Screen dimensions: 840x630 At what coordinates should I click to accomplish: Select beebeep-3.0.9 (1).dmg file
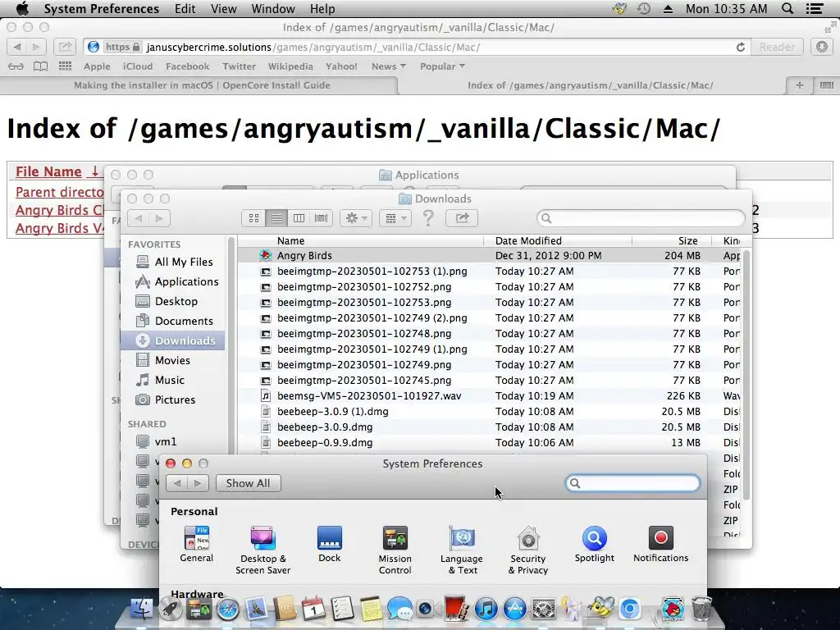point(490,412)
